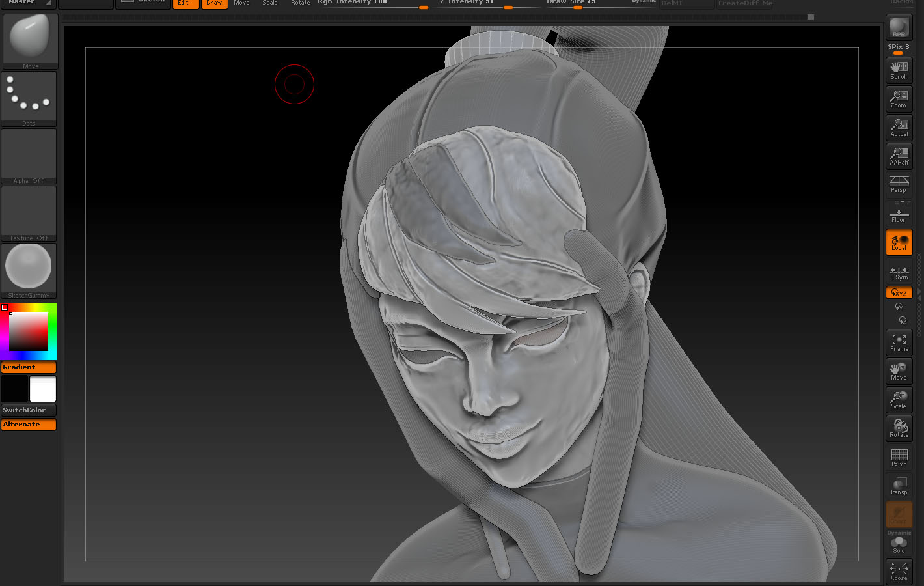Enable PolyF polyframe display
Viewport: 924px width, 586px height.
(x=899, y=457)
